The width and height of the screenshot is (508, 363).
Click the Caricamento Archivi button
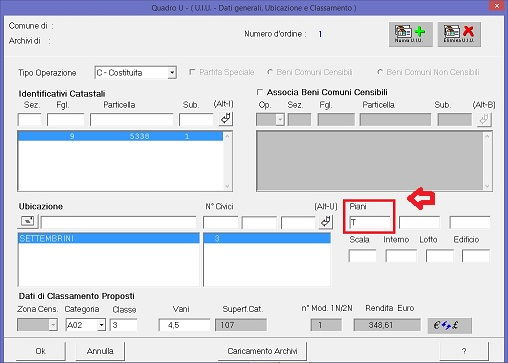click(x=262, y=351)
